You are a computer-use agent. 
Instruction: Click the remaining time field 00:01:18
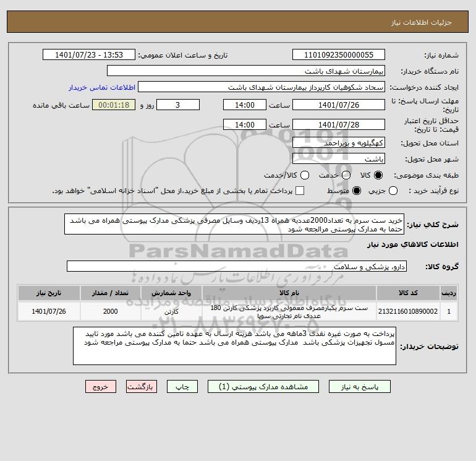click(x=114, y=105)
